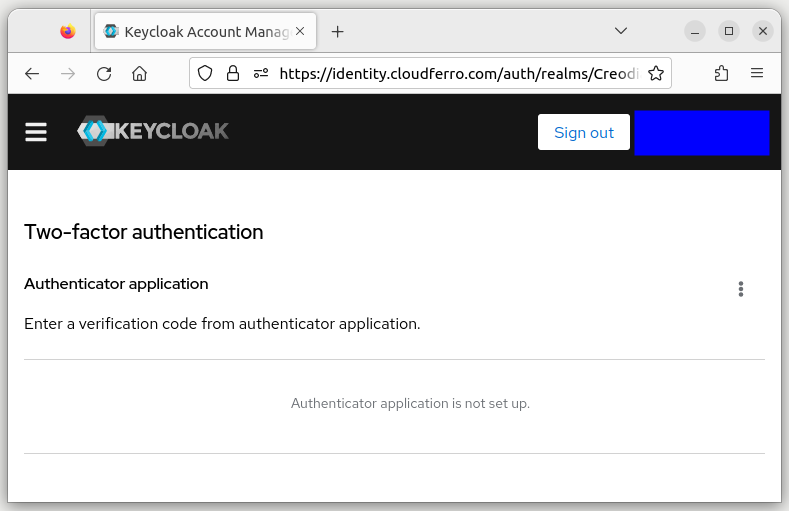Open Firefox View from the tab bar
Screen dimensions: 789x511
67,31
